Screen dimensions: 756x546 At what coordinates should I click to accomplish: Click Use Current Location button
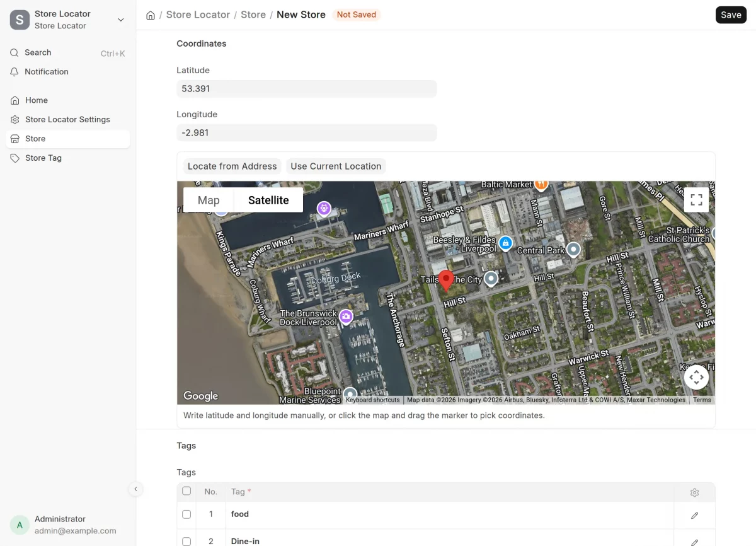[x=336, y=166]
